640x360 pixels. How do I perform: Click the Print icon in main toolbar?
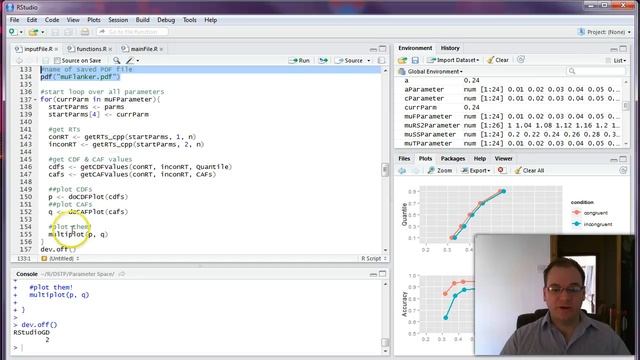point(84,32)
